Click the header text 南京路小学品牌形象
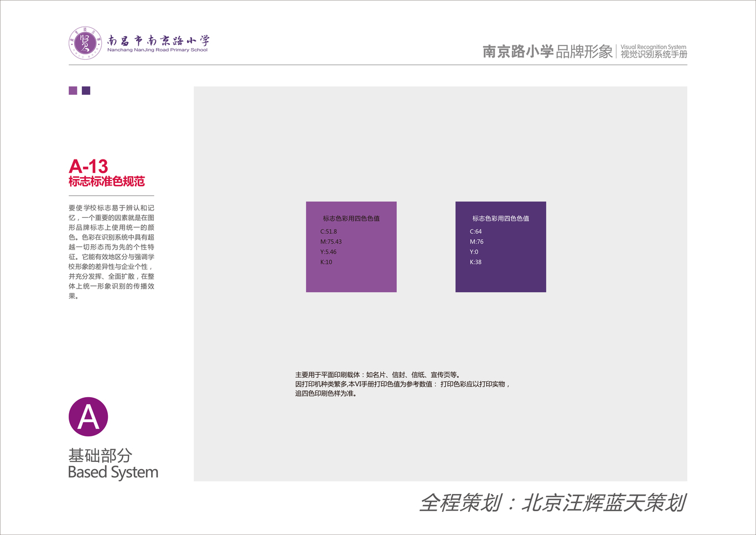Image resolution: width=756 pixels, height=535 pixels. click(x=548, y=52)
